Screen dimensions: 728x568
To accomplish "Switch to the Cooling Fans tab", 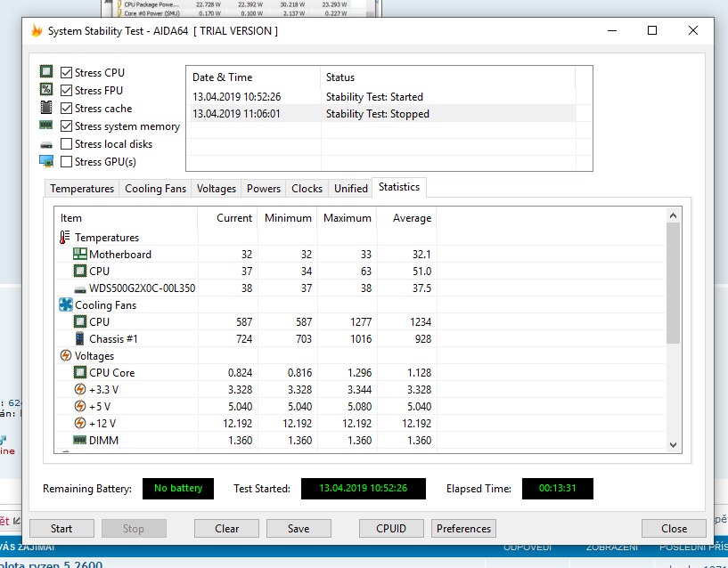I will click(x=155, y=189).
